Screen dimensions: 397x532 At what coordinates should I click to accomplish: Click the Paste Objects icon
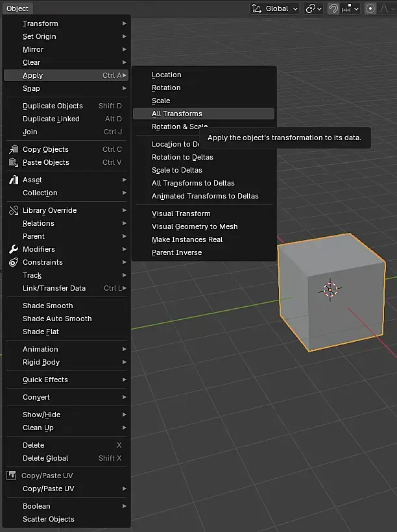pos(14,162)
